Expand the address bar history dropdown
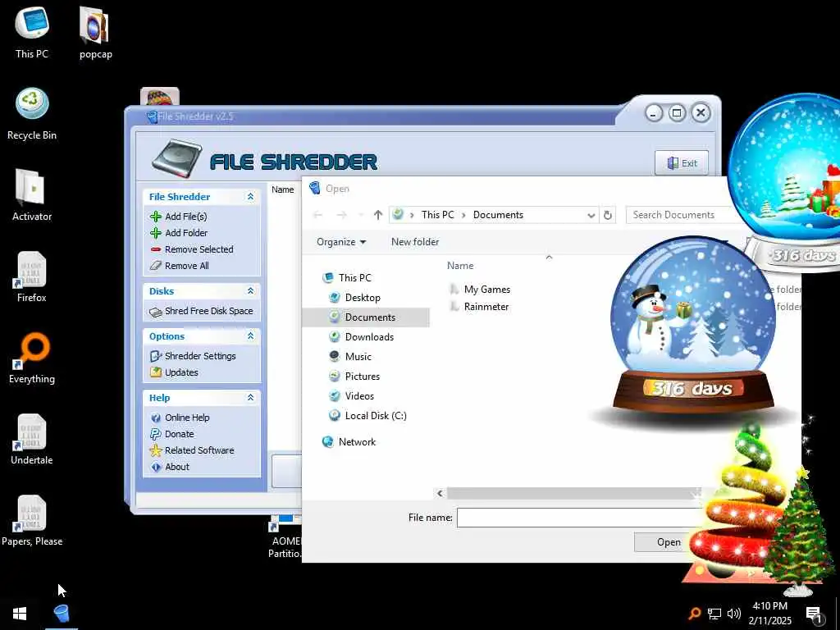Image resolution: width=840 pixels, height=630 pixels. coord(591,216)
